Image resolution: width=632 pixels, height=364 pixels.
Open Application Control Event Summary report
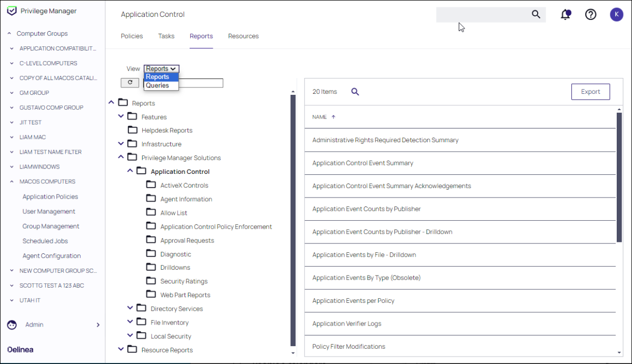[363, 163]
